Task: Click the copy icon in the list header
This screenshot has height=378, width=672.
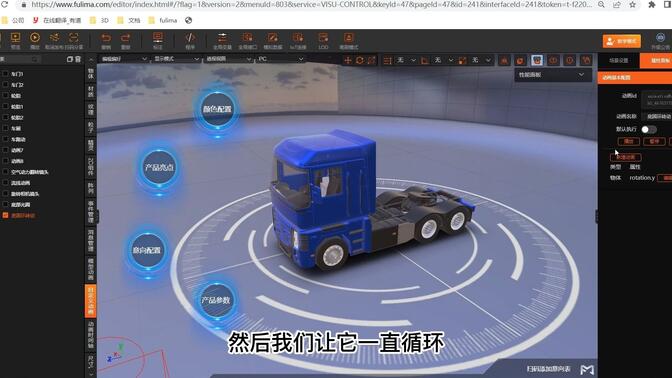Action: pyautogui.click(x=70, y=59)
